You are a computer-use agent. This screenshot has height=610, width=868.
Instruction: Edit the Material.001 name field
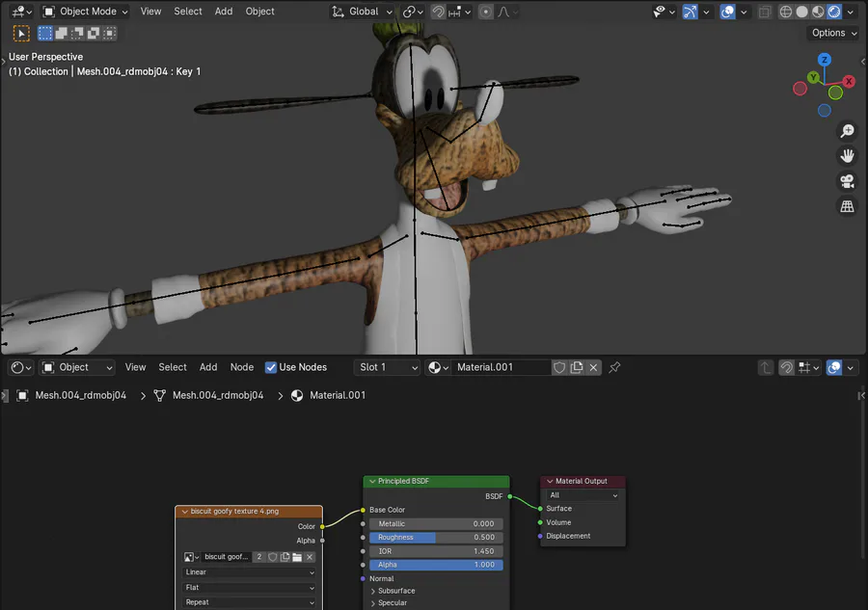pyautogui.click(x=501, y=367)
